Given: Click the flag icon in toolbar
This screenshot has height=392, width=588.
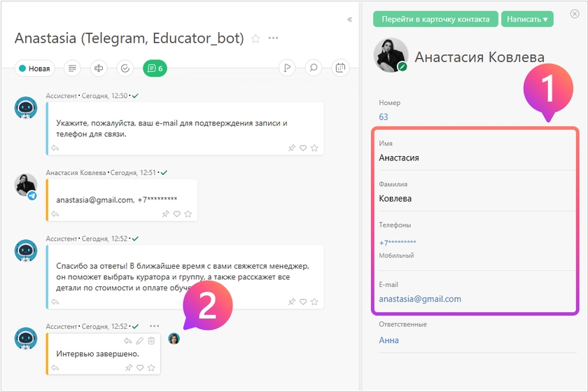Looking at the screenshot, I should (287, 69).
